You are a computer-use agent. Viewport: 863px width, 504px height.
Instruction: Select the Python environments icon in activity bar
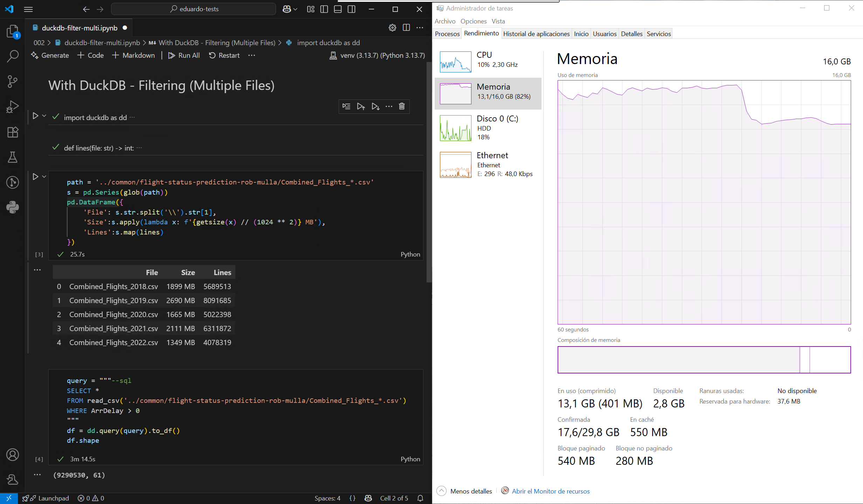[x=13, y=207]
